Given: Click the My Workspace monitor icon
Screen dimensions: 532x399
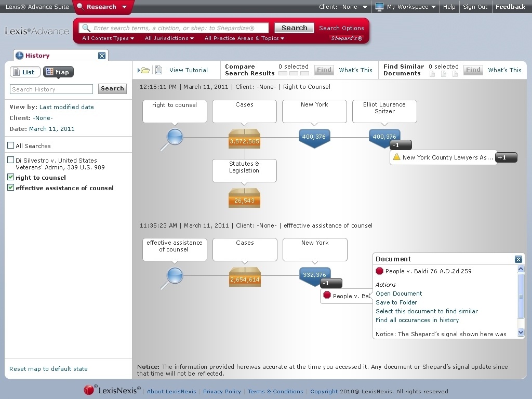Looking at the screenshot, I should pos(379,7).
